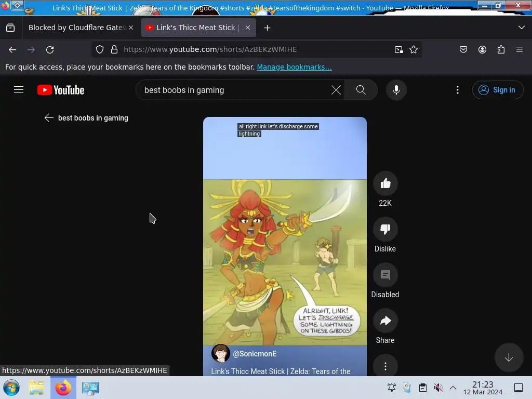Go to YouTube home via logo
This screenshot has height=399, width=532.
(61, 90)
